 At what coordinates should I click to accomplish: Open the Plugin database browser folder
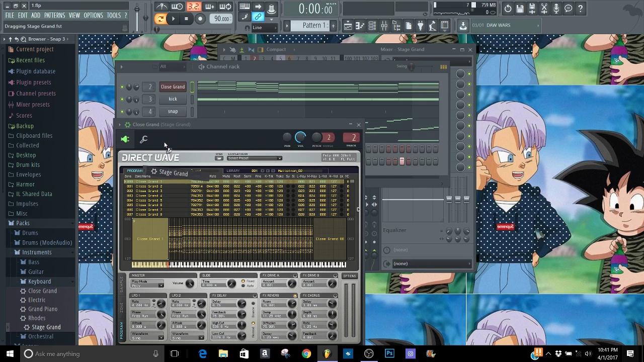[36, 71]
